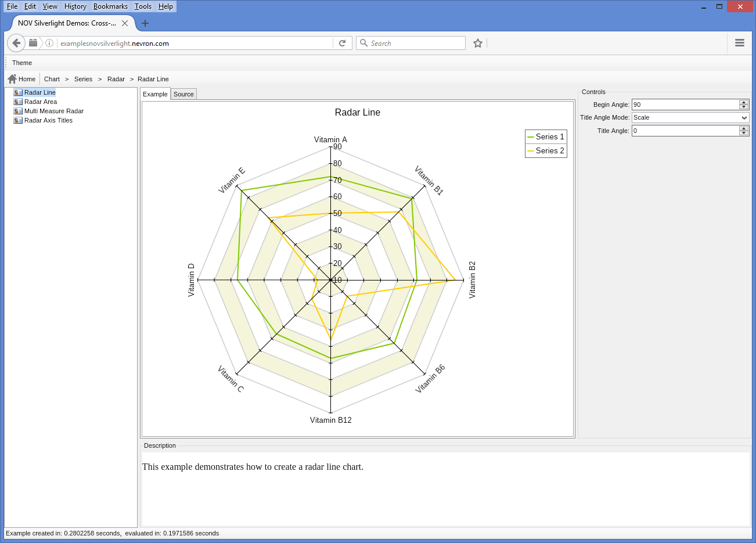The width and height of the screenshot is (756, 543).
Task: Select the NOV Silverlight Demos browser tab
Action: coord(73,23)
